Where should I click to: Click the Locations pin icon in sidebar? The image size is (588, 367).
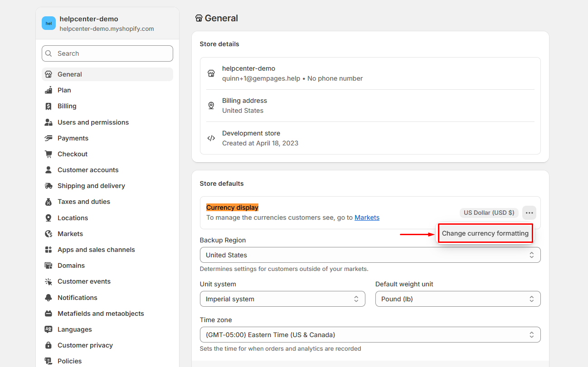point(49,218)
